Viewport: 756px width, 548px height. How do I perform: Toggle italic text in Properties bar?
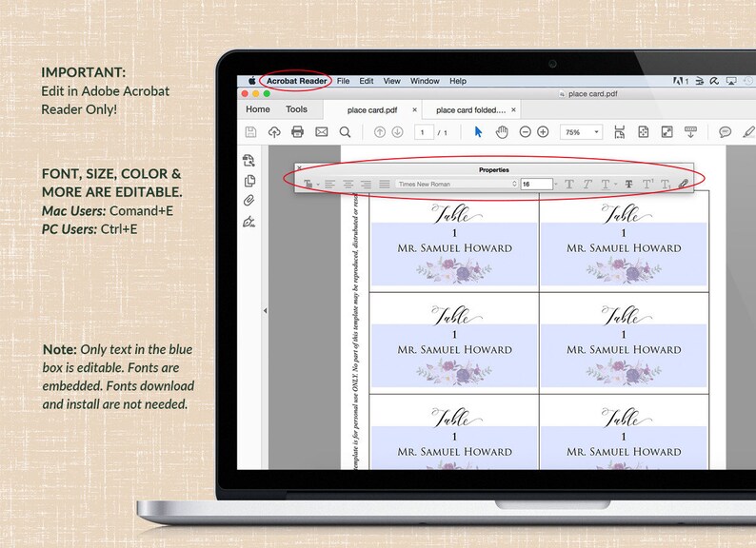click(587, 184)
